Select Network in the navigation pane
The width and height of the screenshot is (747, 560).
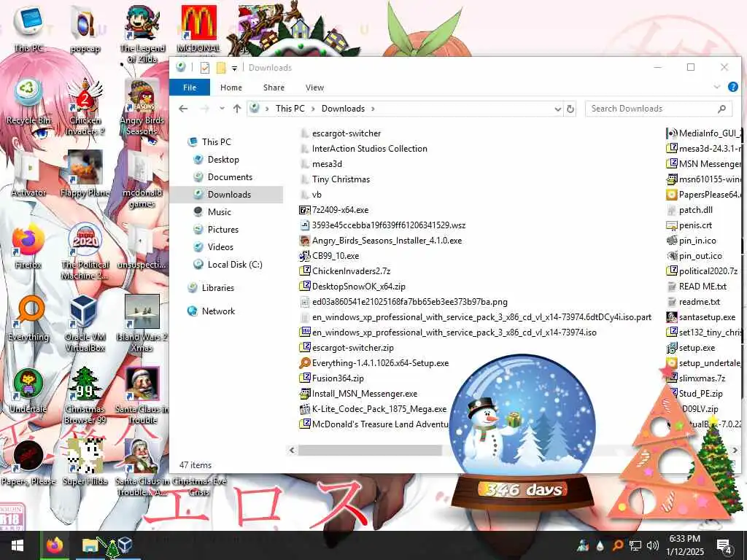218,311
